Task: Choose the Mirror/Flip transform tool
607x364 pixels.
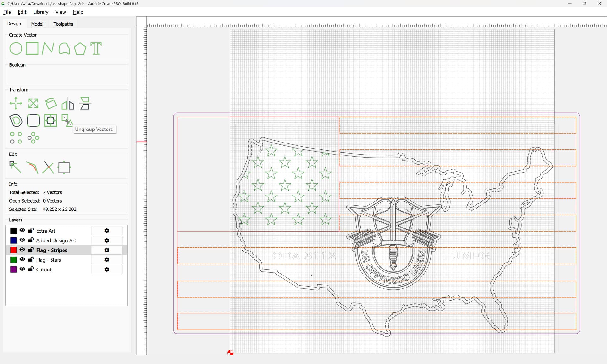Action: coord(68,103)
